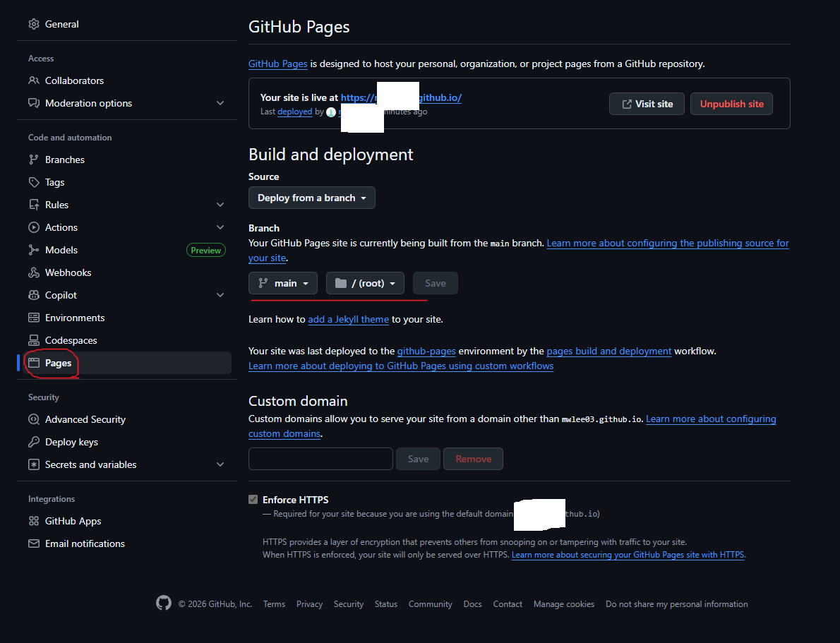Click the GitHub logo in footer
Image resolution: width=840 pixels, height=643 pixels.
click(164, 603)
